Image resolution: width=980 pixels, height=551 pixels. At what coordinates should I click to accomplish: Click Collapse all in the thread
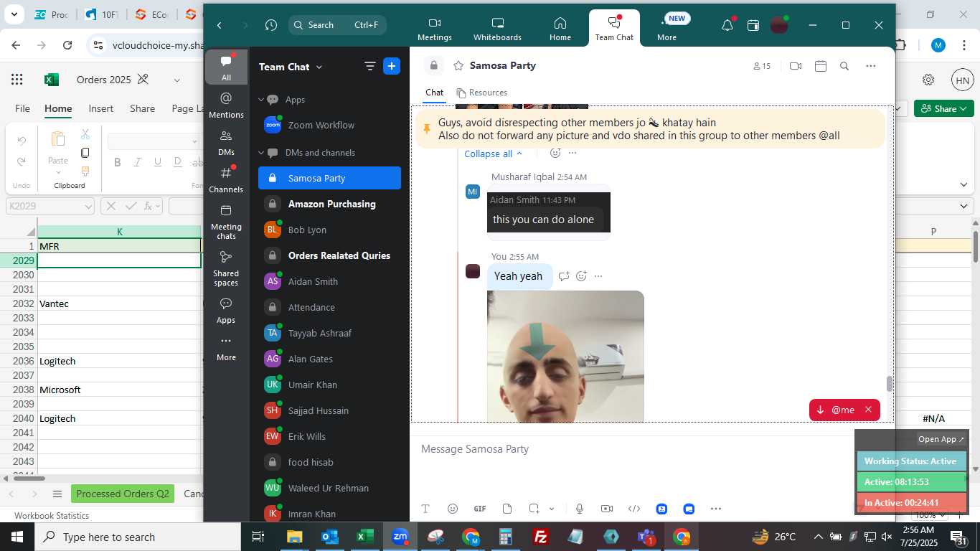494,154
